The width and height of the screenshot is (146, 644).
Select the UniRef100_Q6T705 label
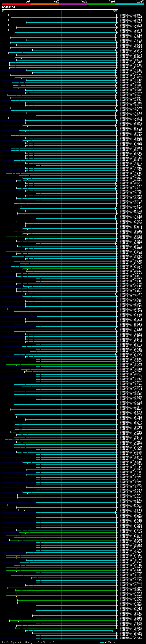tap(131, 371)
